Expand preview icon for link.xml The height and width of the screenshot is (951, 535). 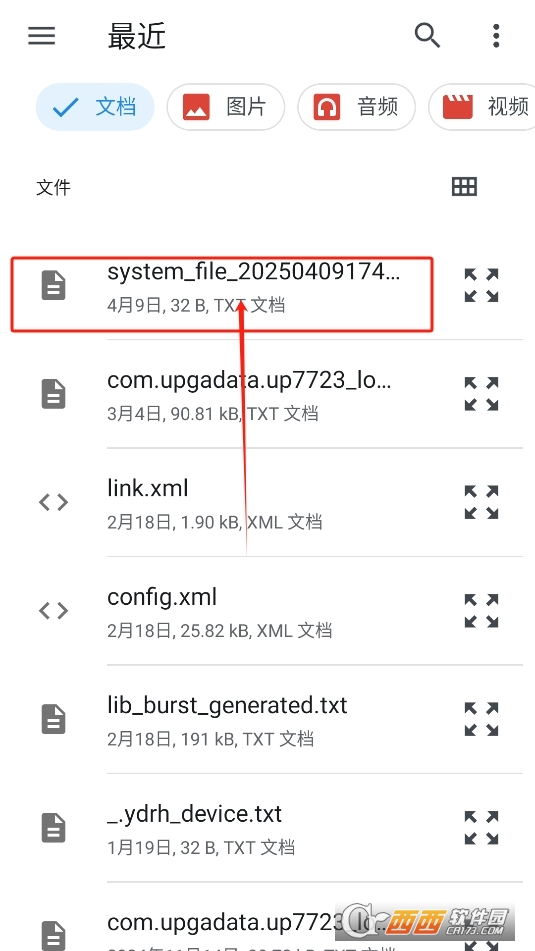click(x=482, y=502)
